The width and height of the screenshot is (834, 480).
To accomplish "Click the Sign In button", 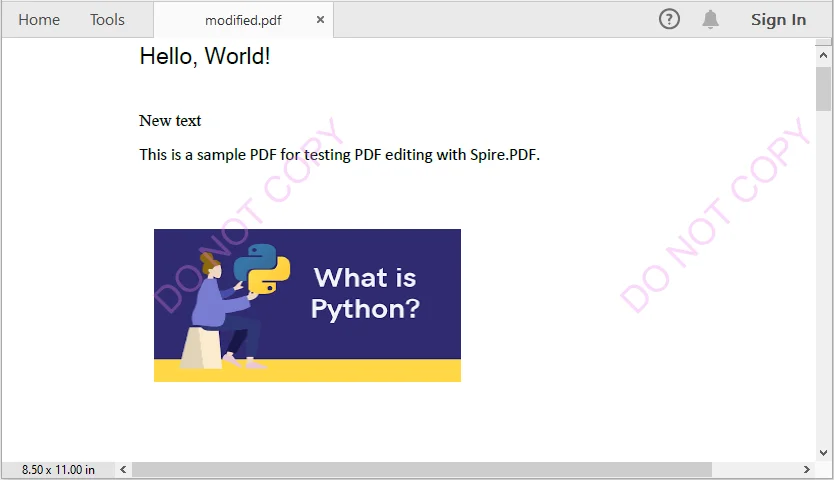I will (778, 20).
